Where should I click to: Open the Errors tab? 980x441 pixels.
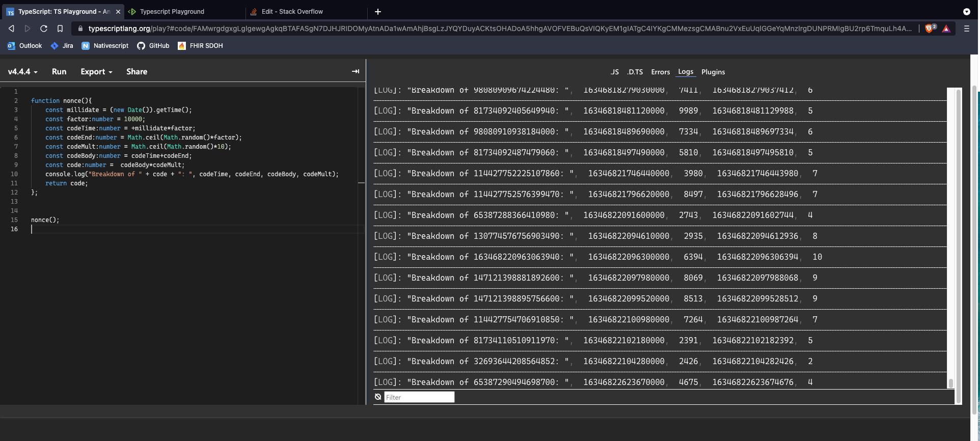(x=660, y=72)
